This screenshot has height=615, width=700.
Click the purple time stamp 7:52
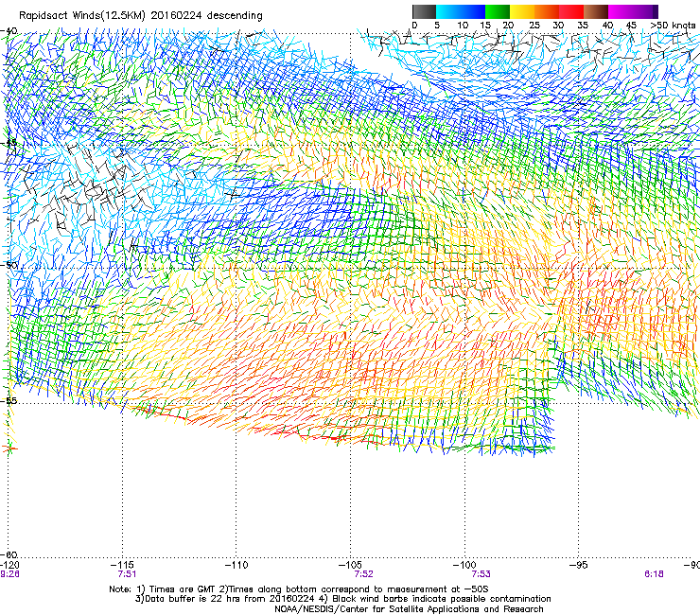(363, 574)
